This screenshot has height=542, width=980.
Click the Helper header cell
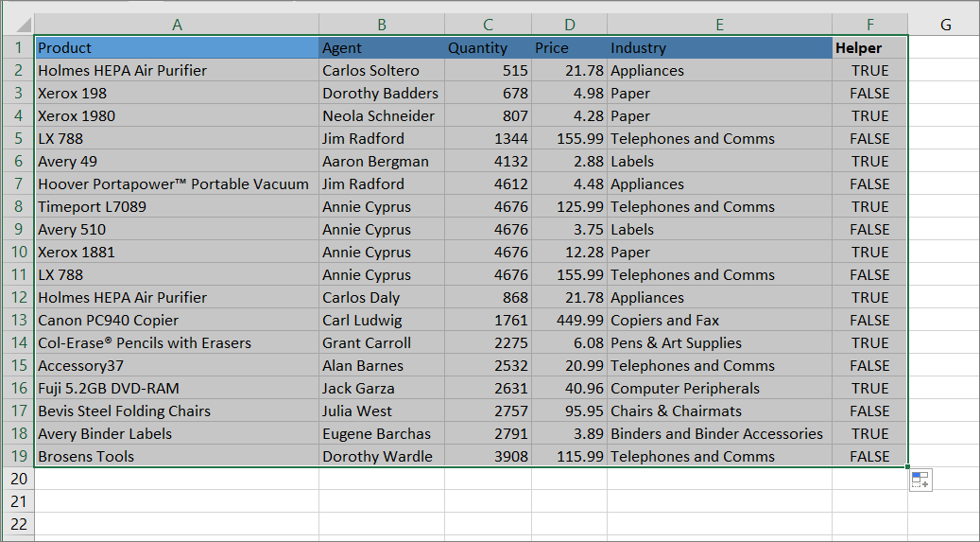point(870,47)
